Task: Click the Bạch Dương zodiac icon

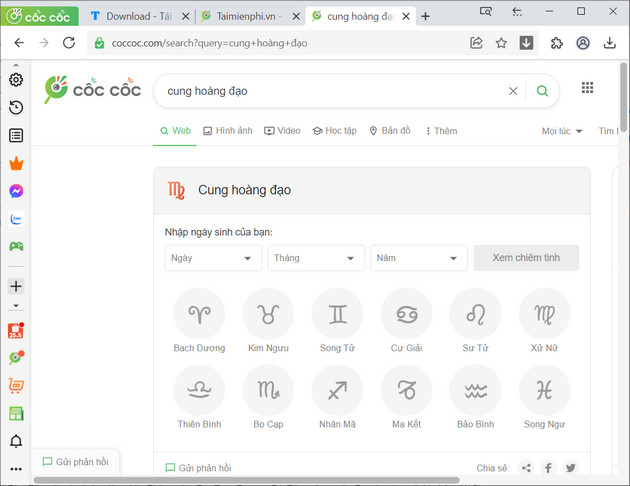Action: pyautogui.click(x=199, y=315)
